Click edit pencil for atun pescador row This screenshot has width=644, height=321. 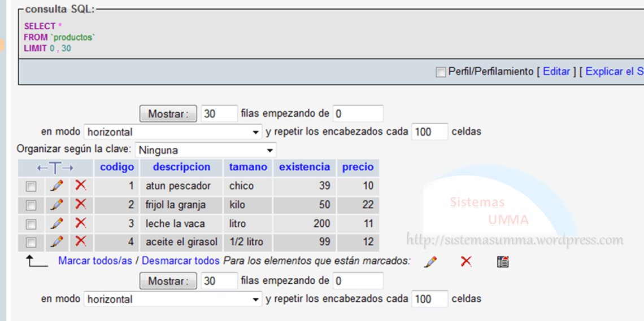coord(57,186)
